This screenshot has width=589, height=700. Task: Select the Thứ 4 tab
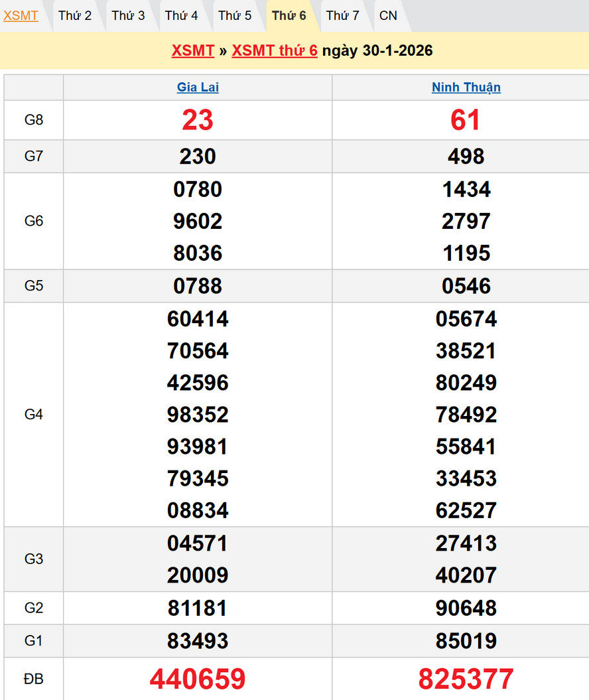181,15
